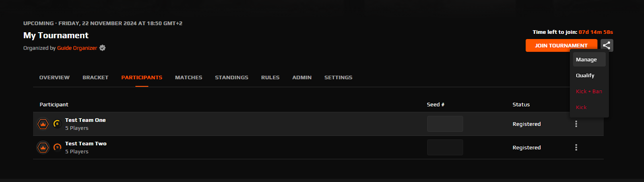
Task: Select Kick + Ban menu option
Action: click(x=589, y=91)
